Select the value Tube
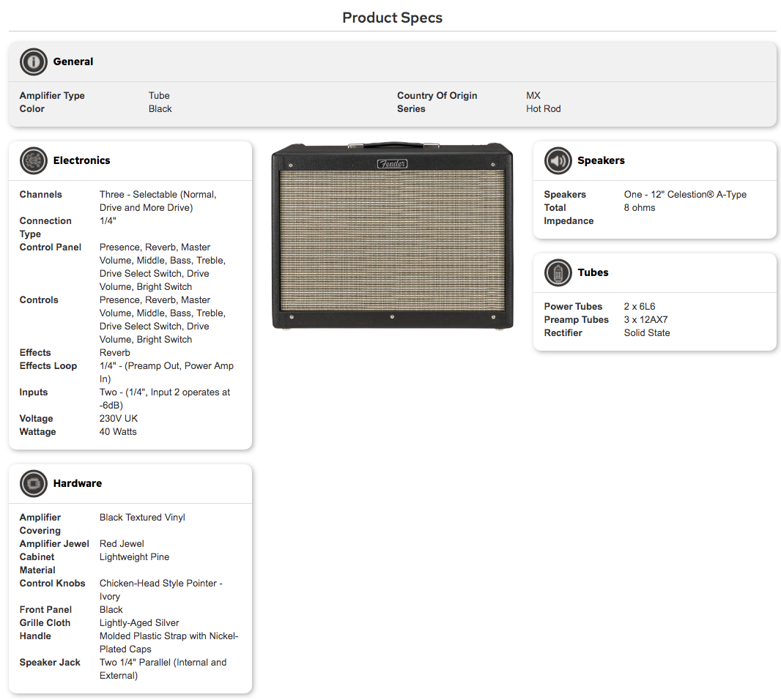 click(159, 96)
